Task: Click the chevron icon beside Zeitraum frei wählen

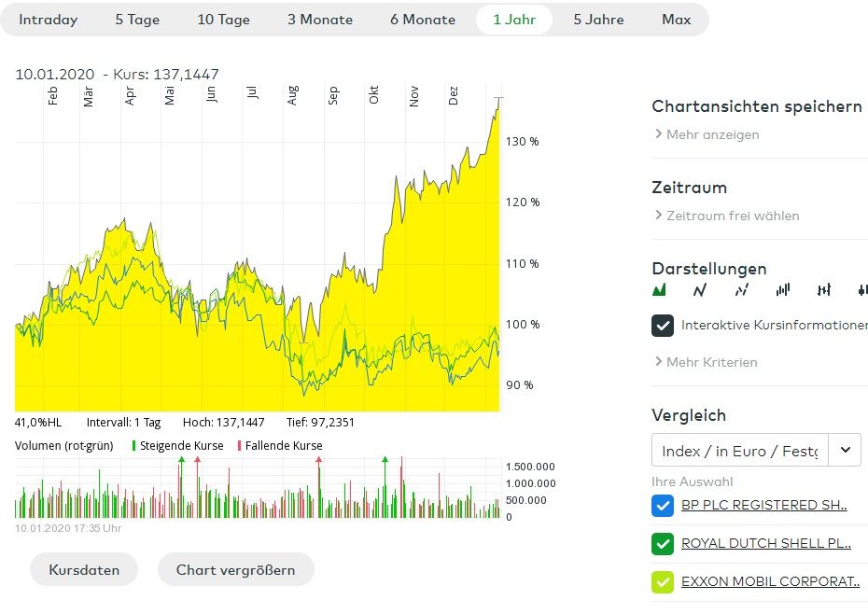Action: tap(658, 216)
